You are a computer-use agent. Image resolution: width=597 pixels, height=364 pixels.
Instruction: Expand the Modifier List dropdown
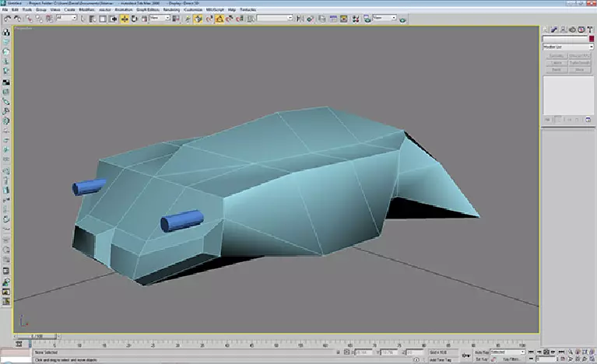pos(567,47)
